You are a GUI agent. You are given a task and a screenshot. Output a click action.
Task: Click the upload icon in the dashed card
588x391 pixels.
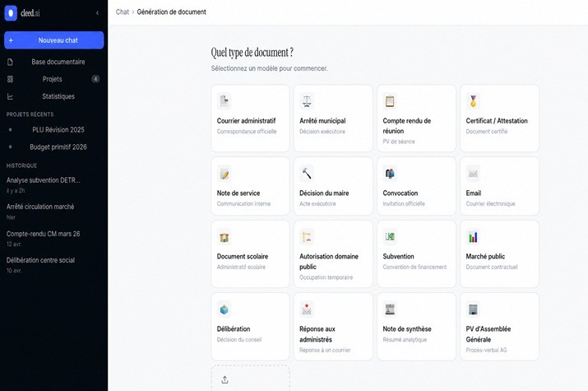[225, 379]
